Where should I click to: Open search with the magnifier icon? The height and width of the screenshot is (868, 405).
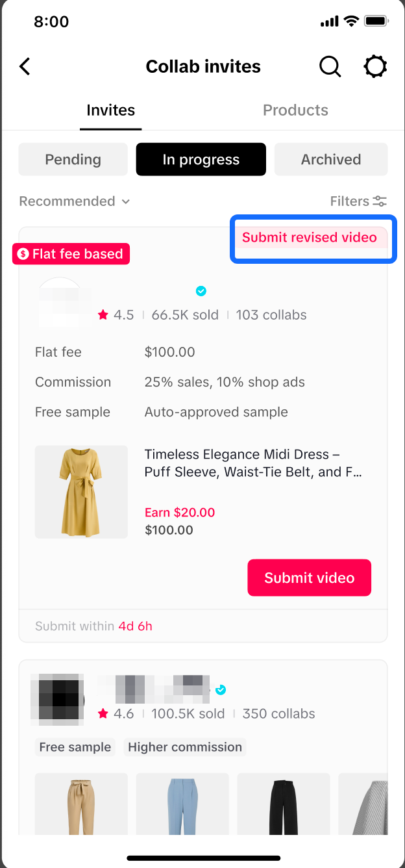click(330, 66)
